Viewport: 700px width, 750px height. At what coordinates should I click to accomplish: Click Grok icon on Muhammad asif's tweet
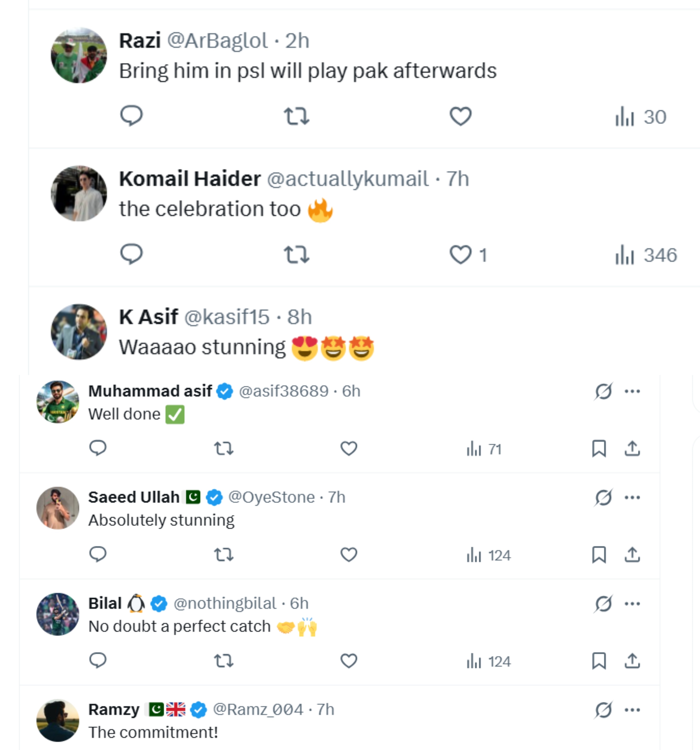[x=603, y=391]
